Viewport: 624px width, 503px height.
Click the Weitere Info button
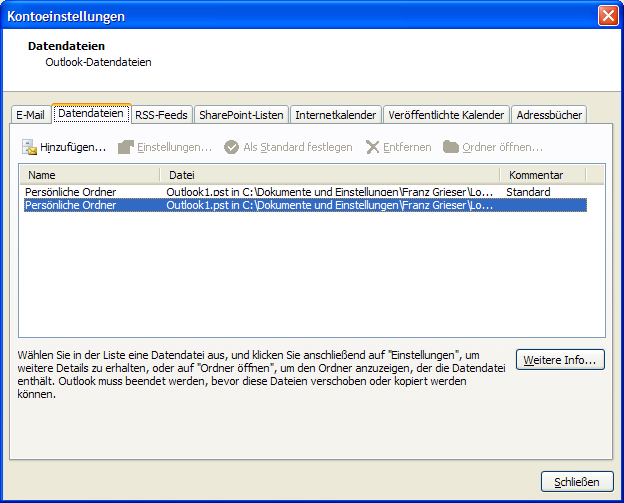[x=560, y=360]
